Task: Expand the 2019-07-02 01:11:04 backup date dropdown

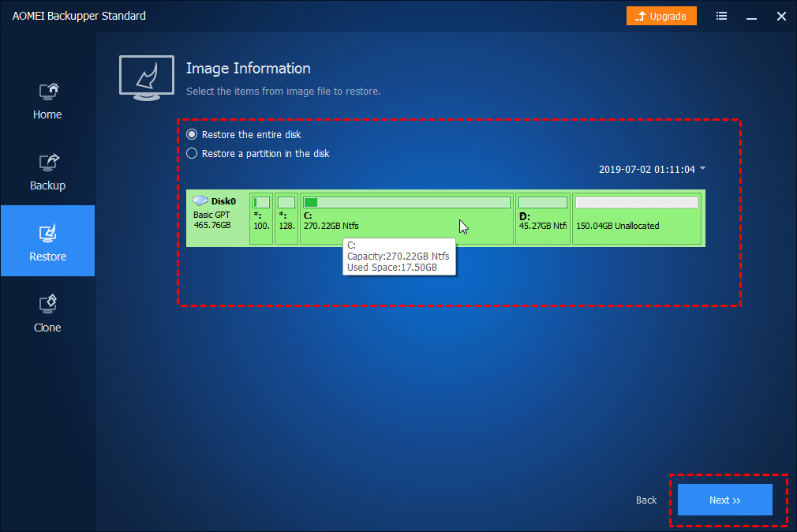Action: point(652,170)
